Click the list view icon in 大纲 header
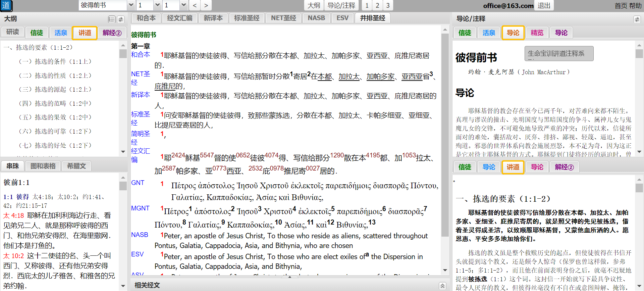 click(x=112, y=19)
